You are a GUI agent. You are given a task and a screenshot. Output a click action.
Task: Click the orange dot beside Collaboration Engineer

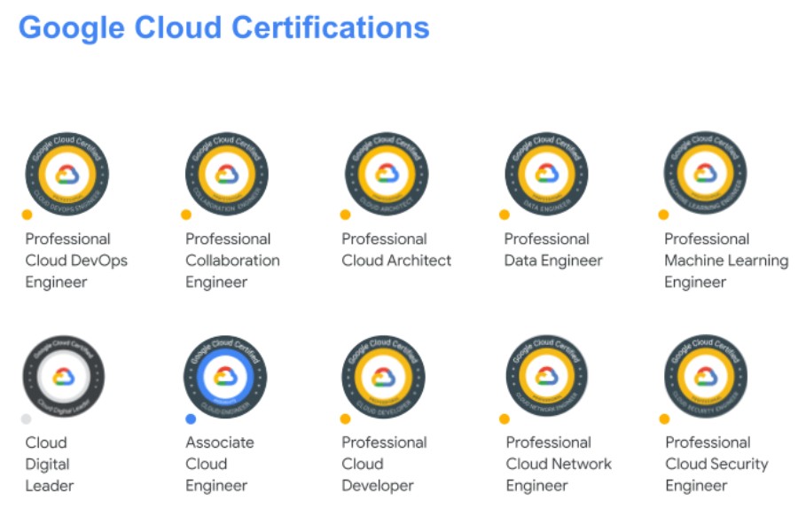(186, 215)
